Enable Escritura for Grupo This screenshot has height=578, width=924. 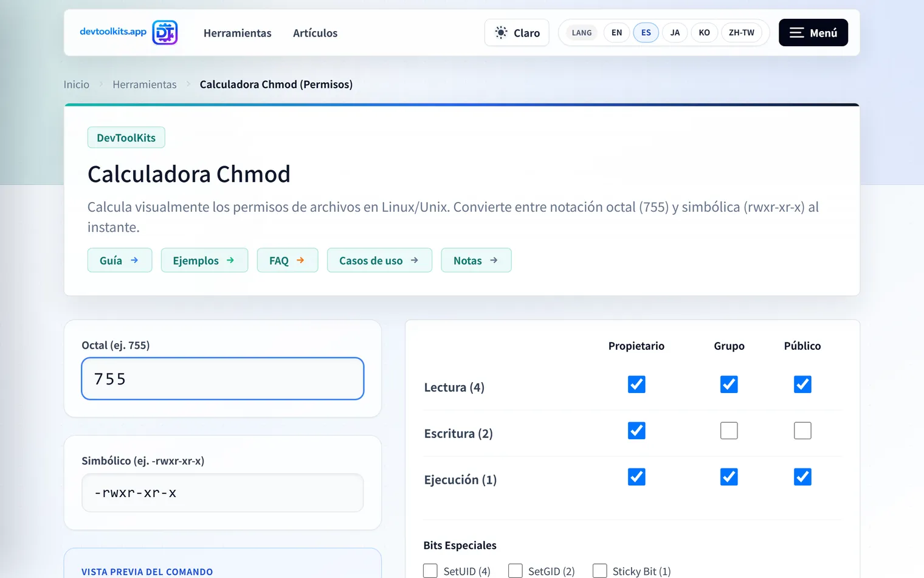[x=729, y=431]
